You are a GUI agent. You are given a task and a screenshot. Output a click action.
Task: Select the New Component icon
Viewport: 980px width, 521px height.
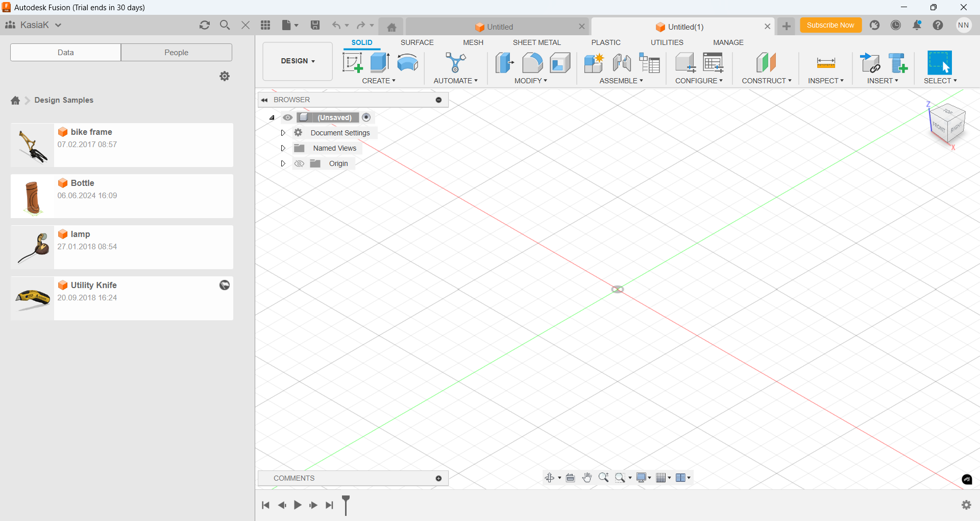tap(594, 63)
